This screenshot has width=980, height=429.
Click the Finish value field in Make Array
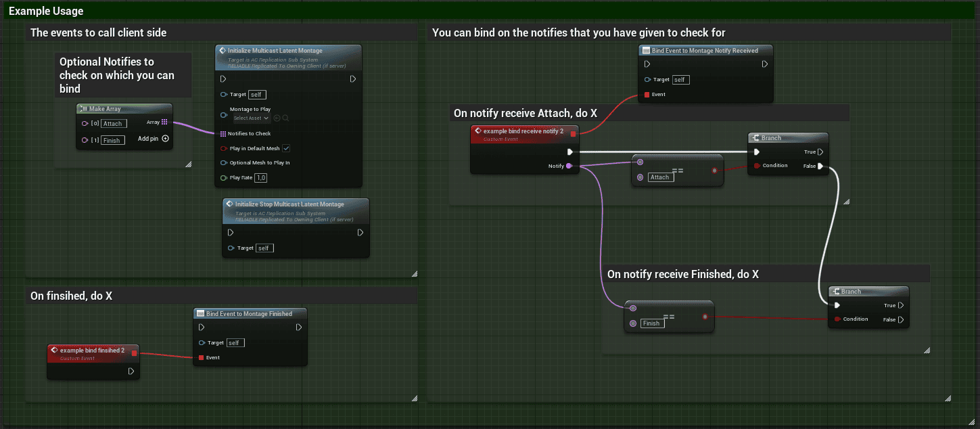pyautogui.click(x=112, y=140)
